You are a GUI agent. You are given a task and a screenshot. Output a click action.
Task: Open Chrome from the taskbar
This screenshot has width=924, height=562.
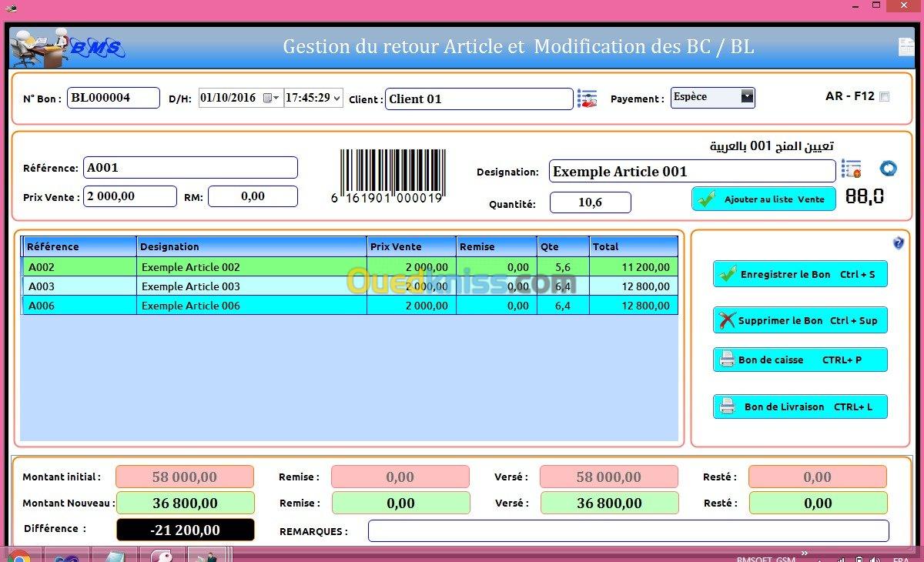tap(18, 555)
